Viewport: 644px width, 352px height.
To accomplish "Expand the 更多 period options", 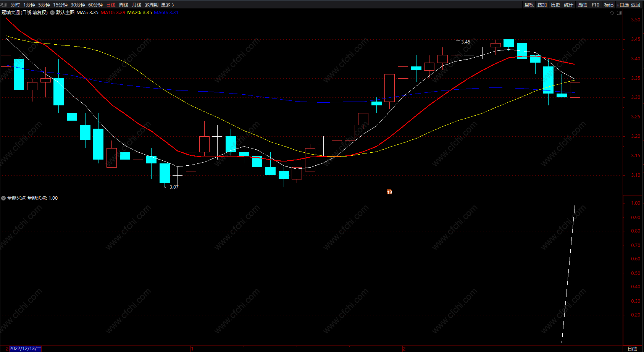I will pyautogui.click(x=168, y=5).
